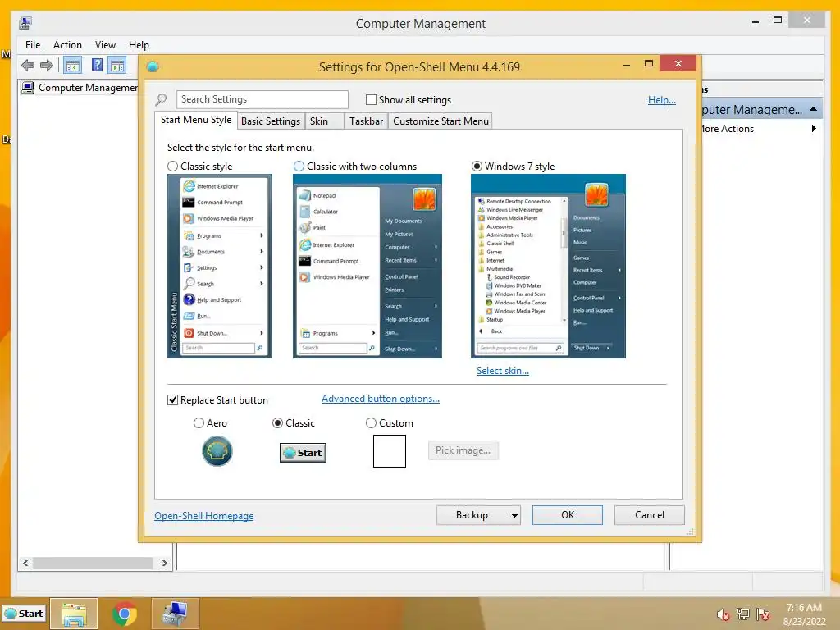Open Advanced button options... link
The image size is (840, 630).
pyautogui.click(x=381, y=399)
